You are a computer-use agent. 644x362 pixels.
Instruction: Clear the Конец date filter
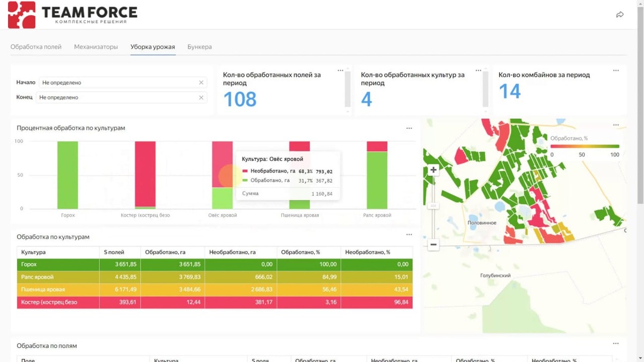click(201, 98)
